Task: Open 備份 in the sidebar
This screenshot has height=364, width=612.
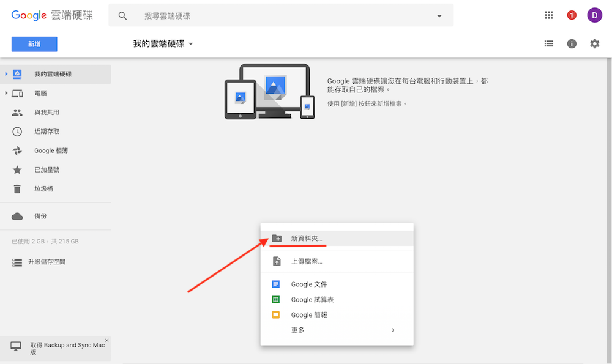Action: click(56, 216)
